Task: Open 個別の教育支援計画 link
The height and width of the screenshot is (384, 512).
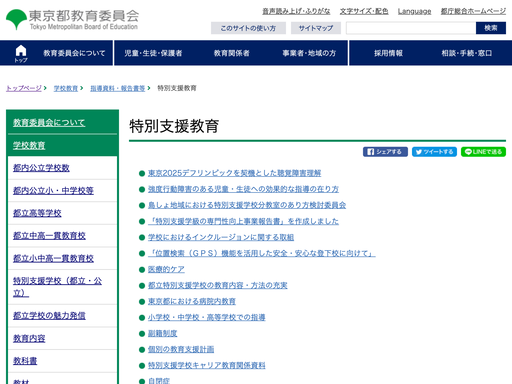Action: 181,349
